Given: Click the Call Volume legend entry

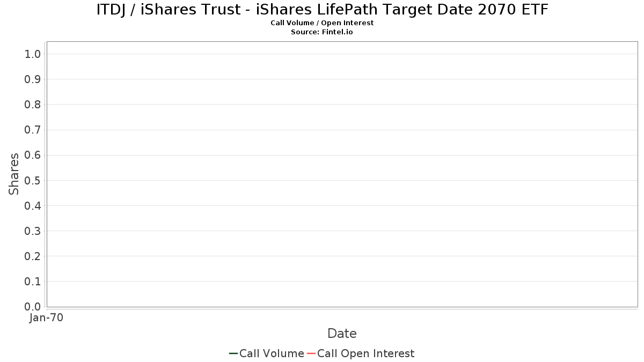Looking at the screenshot, I should [x=266, y=353].
